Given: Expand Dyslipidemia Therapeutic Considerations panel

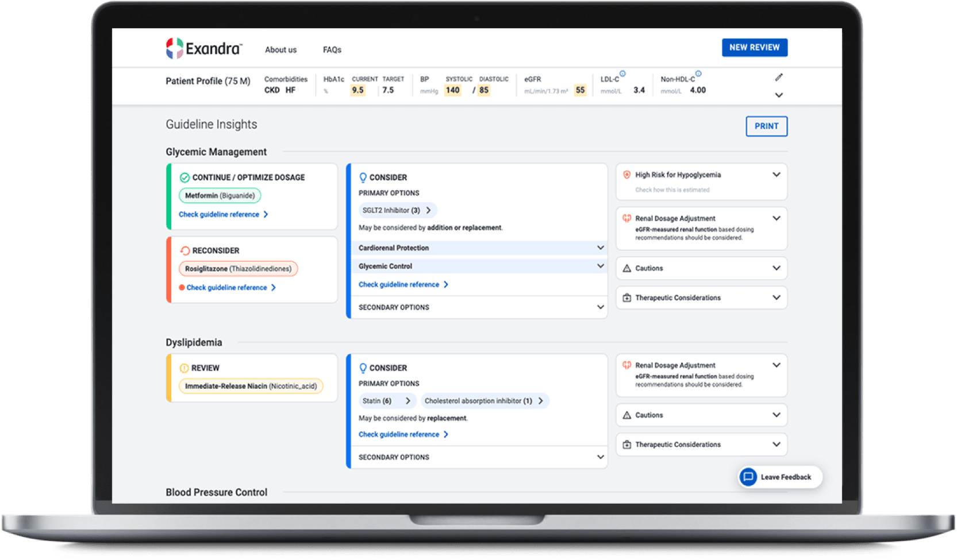Looking at the screenshot, I should (x=776, y=445).
